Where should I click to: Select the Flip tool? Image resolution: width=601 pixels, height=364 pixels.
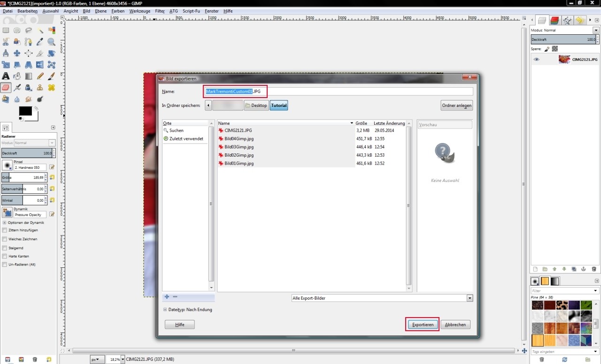[40, 65]
